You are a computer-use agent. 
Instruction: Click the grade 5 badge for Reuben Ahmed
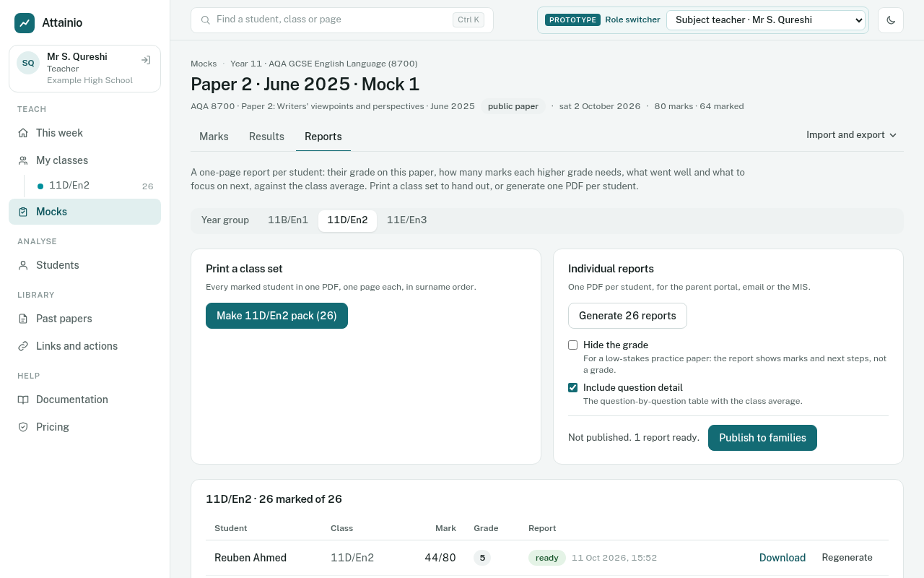coord(482,558)
